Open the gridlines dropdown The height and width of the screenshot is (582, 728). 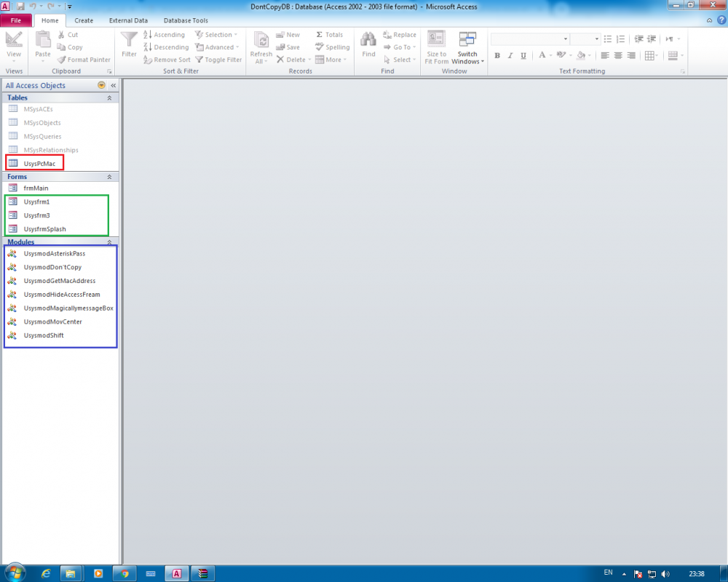tap(652, 56)
